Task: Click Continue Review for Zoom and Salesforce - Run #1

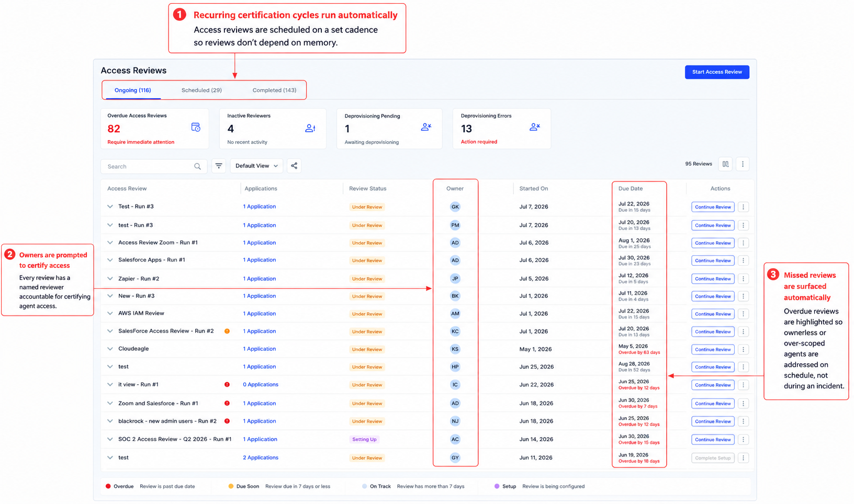Action: [713, 404]
